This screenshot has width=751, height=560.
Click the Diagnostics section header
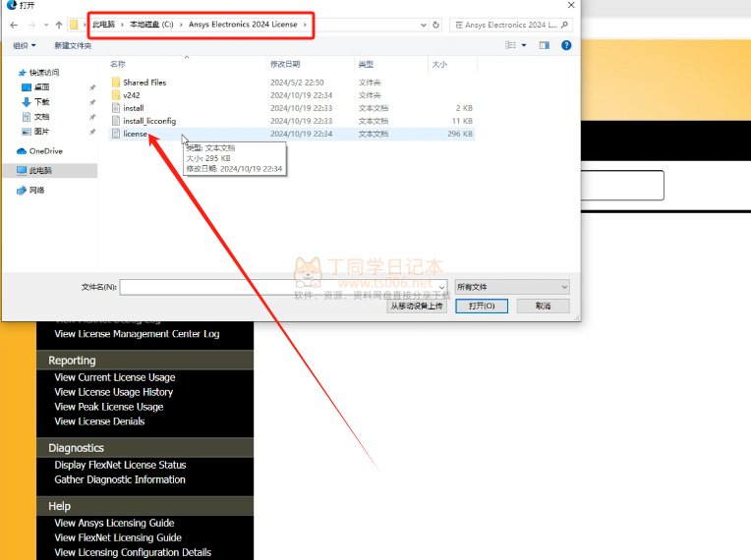click(144, 448)
